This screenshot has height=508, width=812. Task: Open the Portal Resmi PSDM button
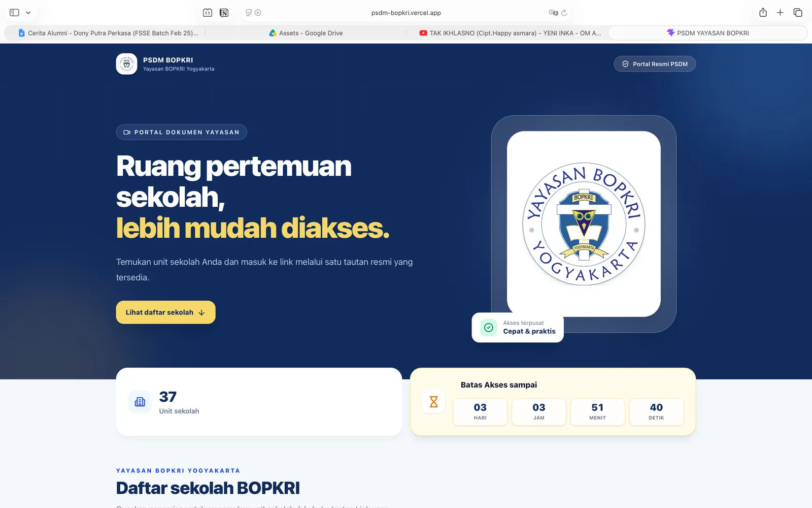[655, 64]
